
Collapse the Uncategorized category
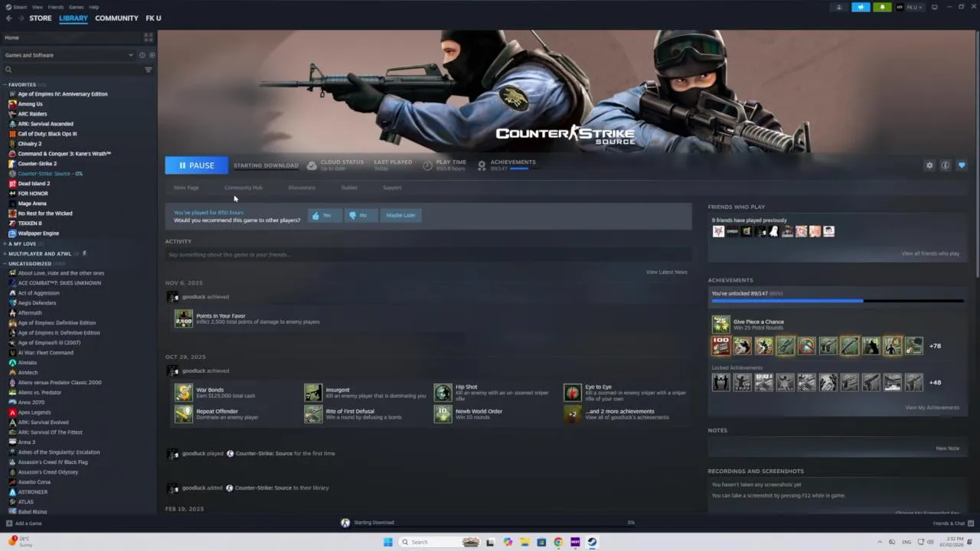[x=5, y=263]
